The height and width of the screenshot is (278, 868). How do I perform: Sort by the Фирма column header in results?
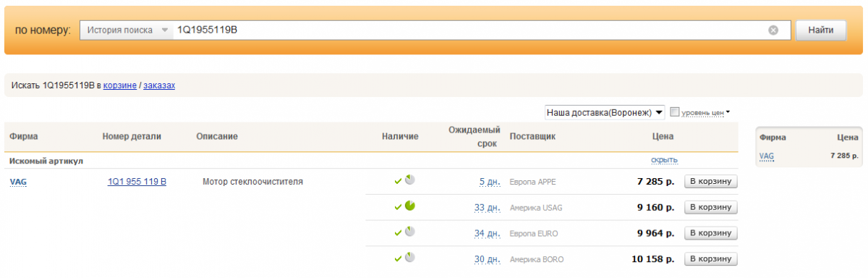24,136
